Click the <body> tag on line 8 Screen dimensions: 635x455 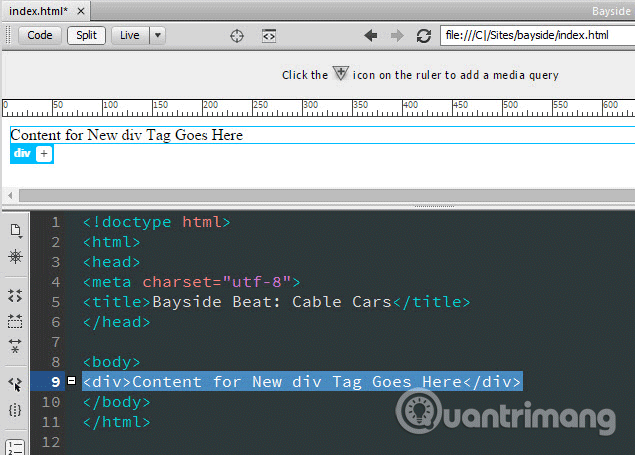tap(112, 362)
